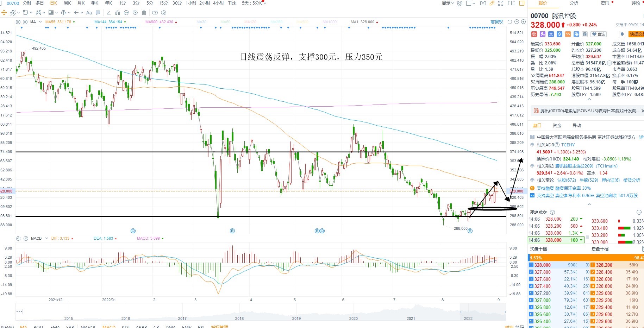
Task: Open the 显示 display dropdown
Action: (x=448, y=3)
